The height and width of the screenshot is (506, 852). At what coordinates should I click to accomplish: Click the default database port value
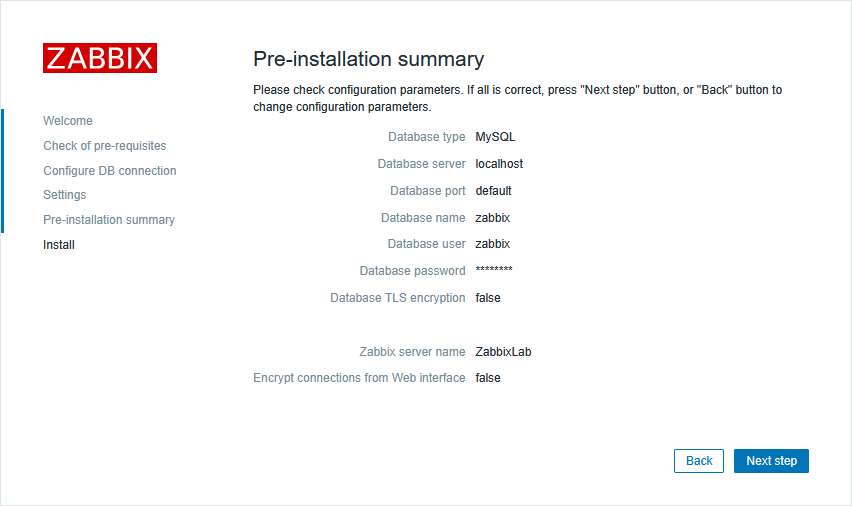click(x=494, y=191)
